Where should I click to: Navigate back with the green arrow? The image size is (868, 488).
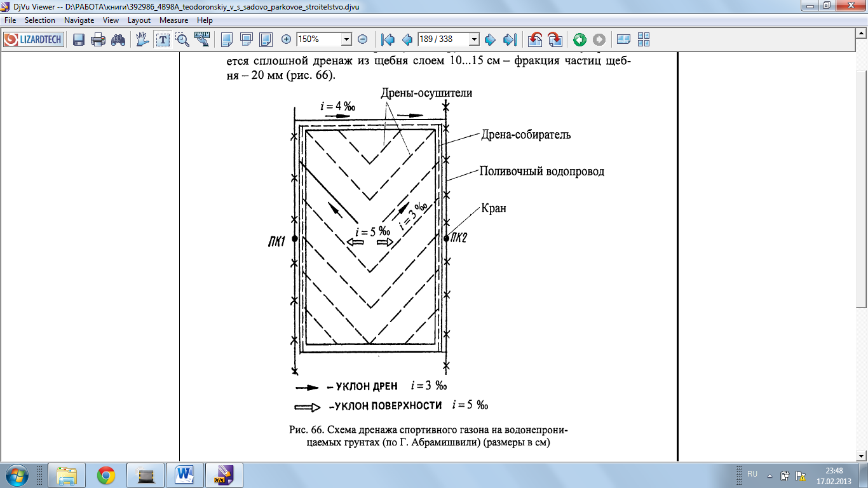tap(580, 39)
